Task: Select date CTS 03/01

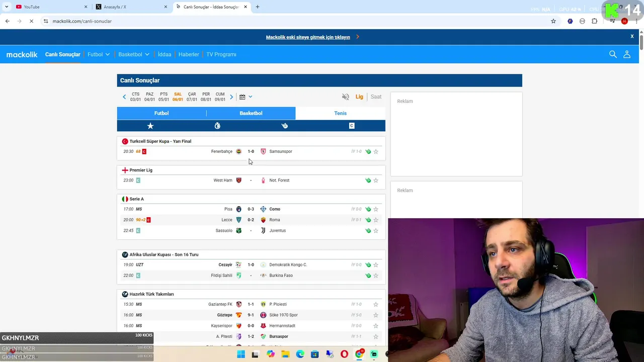Action: pos(135,97)
